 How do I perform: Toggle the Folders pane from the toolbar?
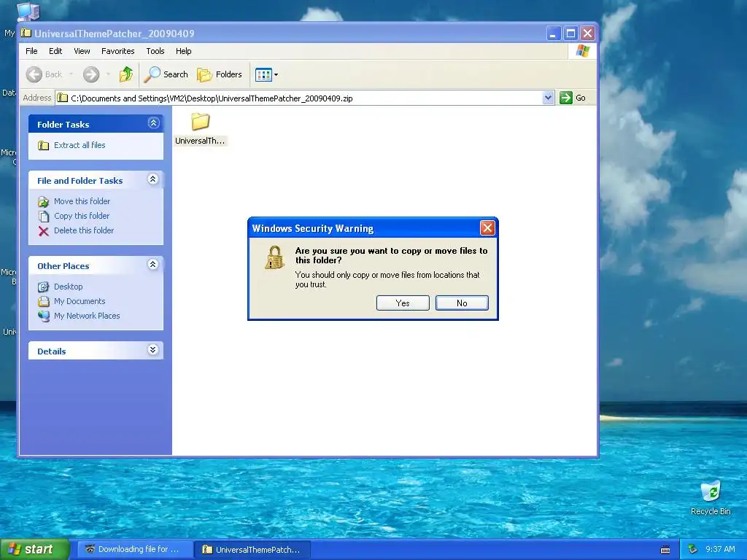point(220,74)
